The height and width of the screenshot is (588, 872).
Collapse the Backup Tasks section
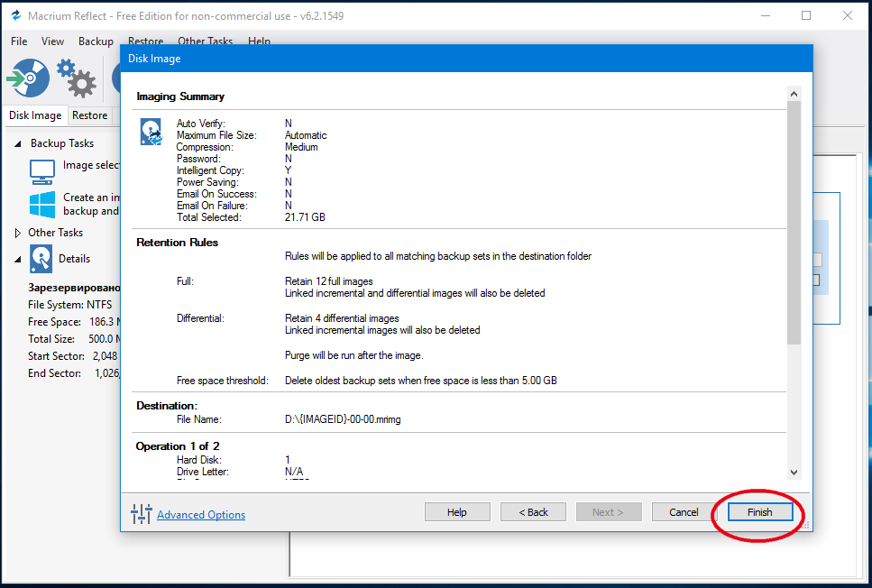point(18,143)
